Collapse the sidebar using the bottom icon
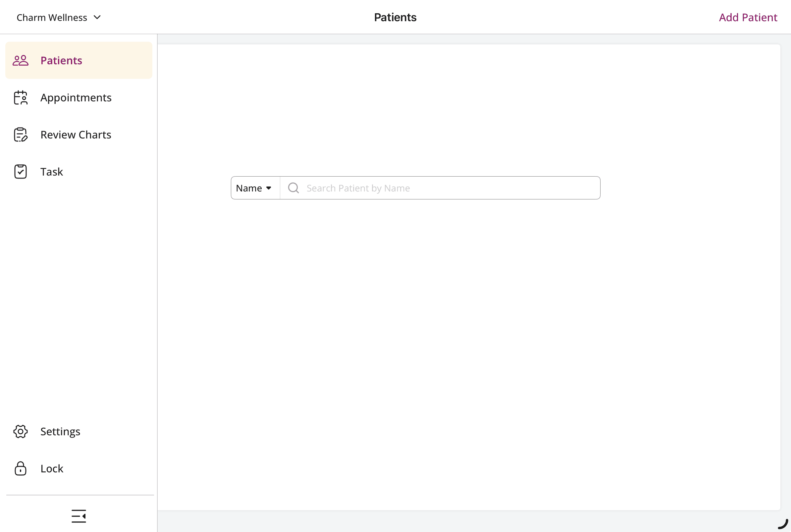This screenshot has width=791, height=532. (79, 516)
